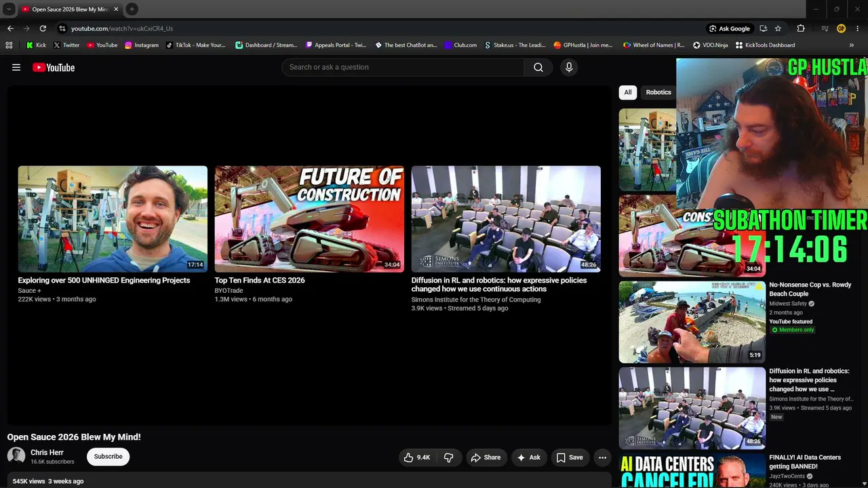868x488 pixels.
Task: Open the KickTools Dashboard bookmark
Action: (x=765, y=45)
